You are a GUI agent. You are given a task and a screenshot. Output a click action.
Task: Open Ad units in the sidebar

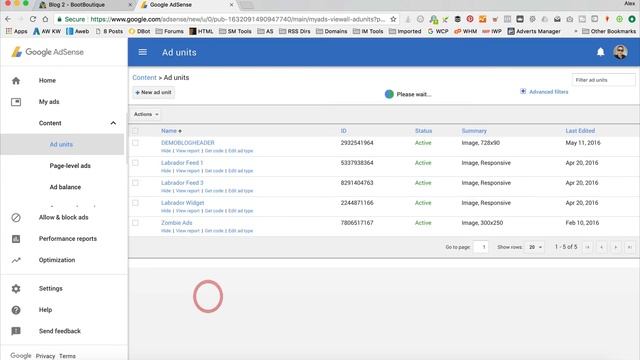(62, 144)
